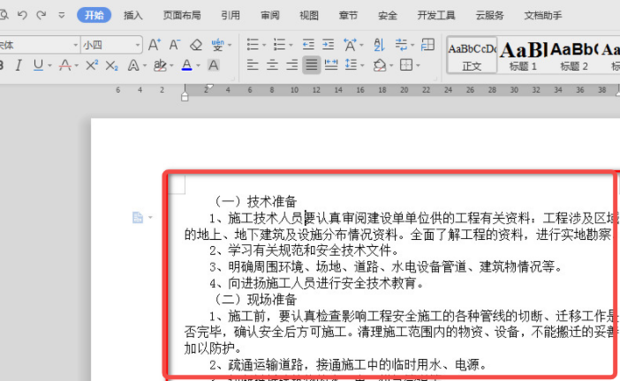Apply the 标题 2 style
620x381 pixels.
click(x=574, y=55)
